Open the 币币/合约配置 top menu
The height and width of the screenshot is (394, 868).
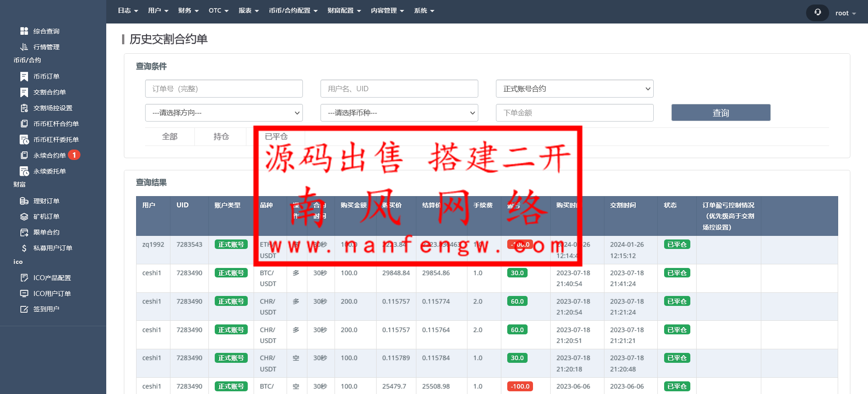coord(293,11)
